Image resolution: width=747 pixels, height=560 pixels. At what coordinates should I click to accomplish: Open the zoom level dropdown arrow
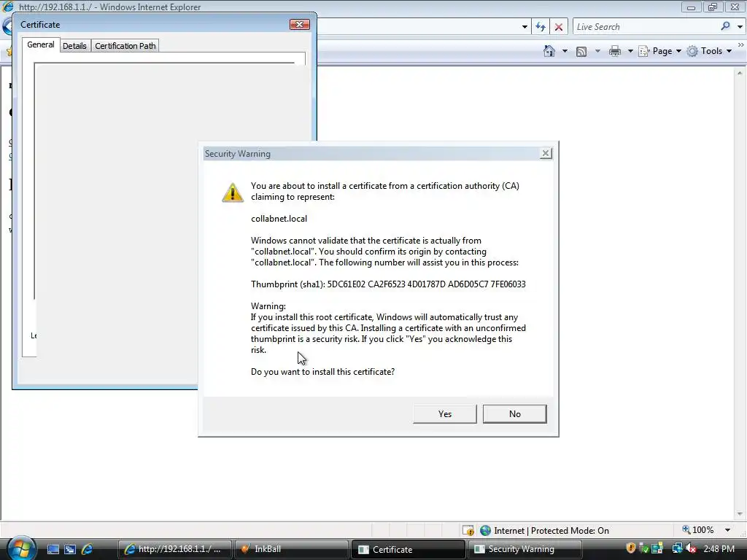click(x=727, y=530)
